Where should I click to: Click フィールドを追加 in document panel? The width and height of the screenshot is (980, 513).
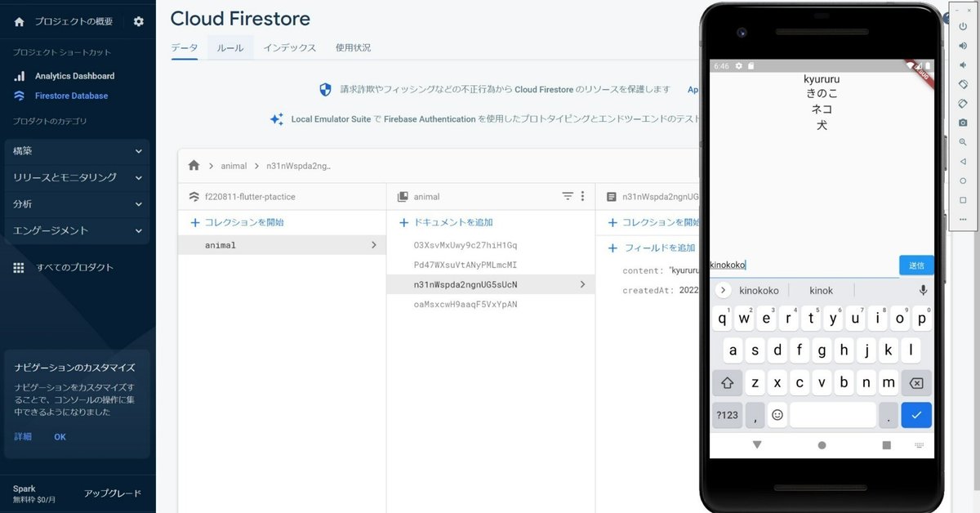click(652, 248)
